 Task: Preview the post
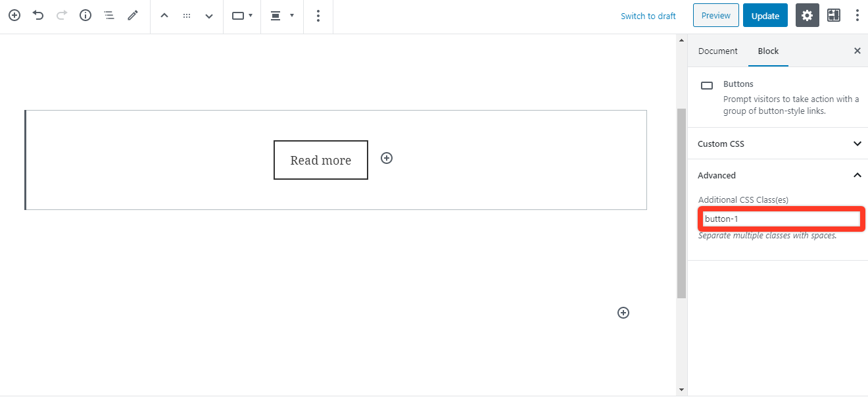pyautogui.click(x=715, y=15)
